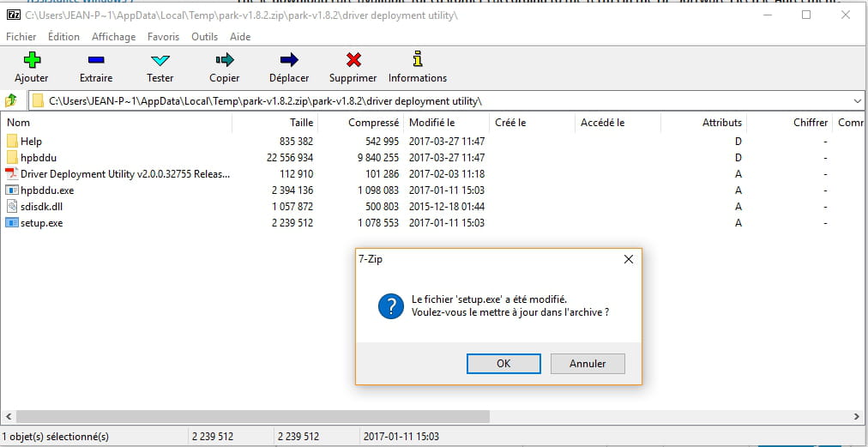This screenshot has height=447, width=868.
Task: Click the 7z application icon in title bar
Action: pyautogui.click(x=14, y=15)
